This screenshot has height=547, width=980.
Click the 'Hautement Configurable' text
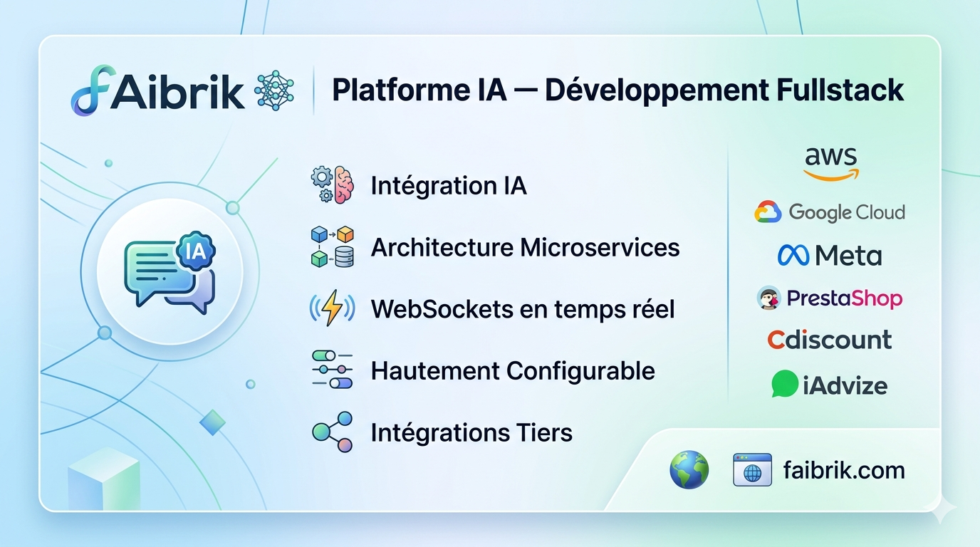pyautogui.click(x=513, y=370)
